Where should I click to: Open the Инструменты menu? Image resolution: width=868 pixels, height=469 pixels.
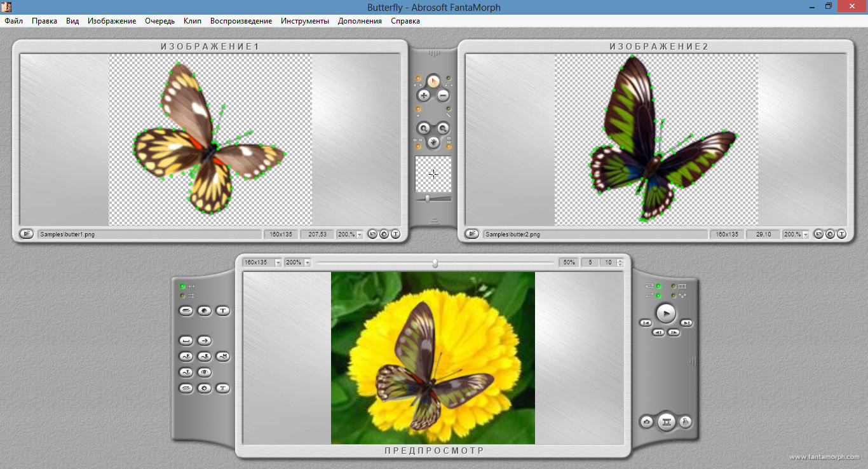click(305, 21)
